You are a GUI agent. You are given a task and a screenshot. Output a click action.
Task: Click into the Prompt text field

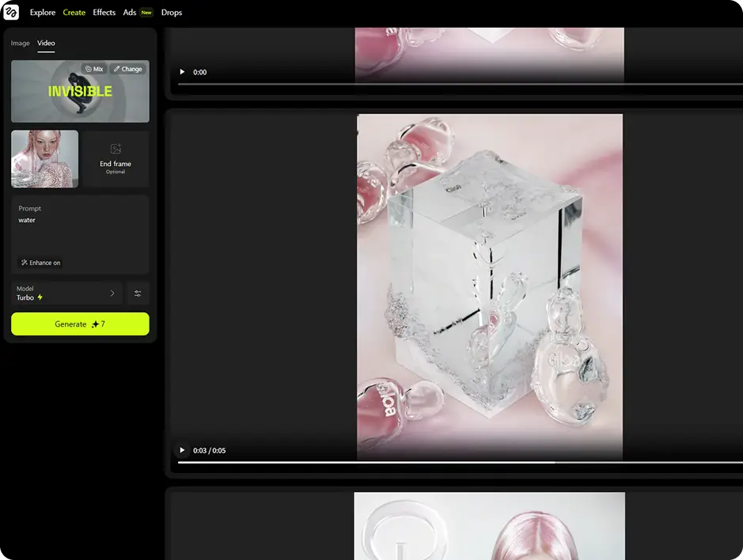point(80,234)
